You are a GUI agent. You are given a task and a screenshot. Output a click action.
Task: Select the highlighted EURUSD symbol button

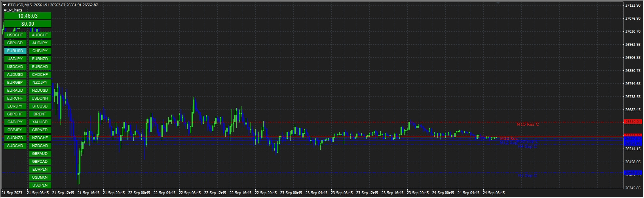pos(15,51)
